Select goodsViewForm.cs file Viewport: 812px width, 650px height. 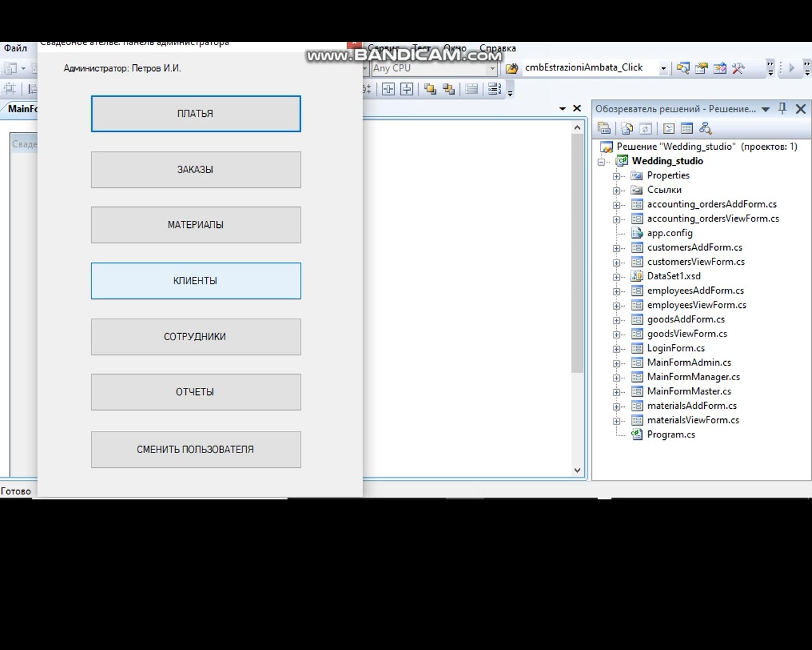[687, 334]
